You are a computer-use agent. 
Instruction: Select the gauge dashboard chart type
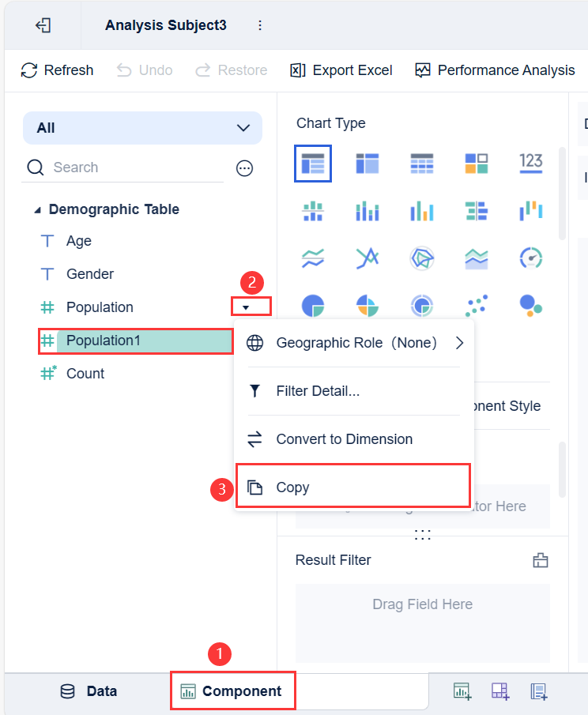(x=531, y=258)
